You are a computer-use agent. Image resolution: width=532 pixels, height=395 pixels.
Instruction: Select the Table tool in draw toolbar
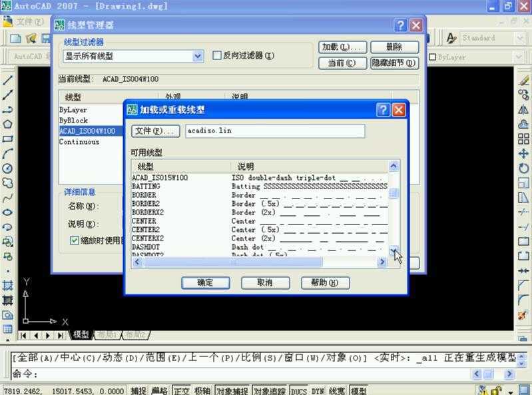[x=7, y=329]
